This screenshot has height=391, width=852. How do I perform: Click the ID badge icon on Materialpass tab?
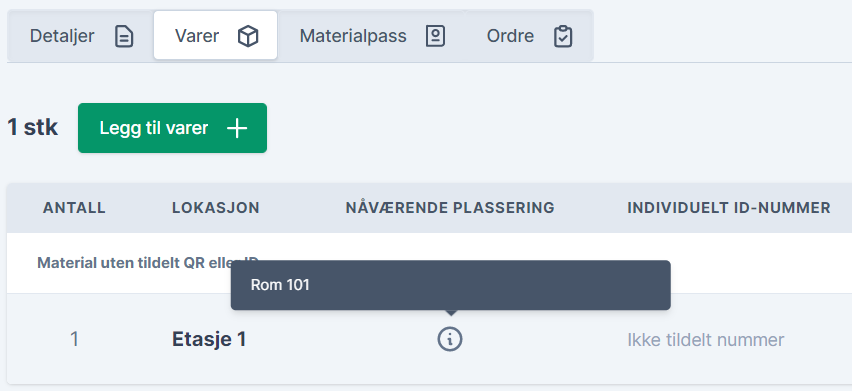435,36
